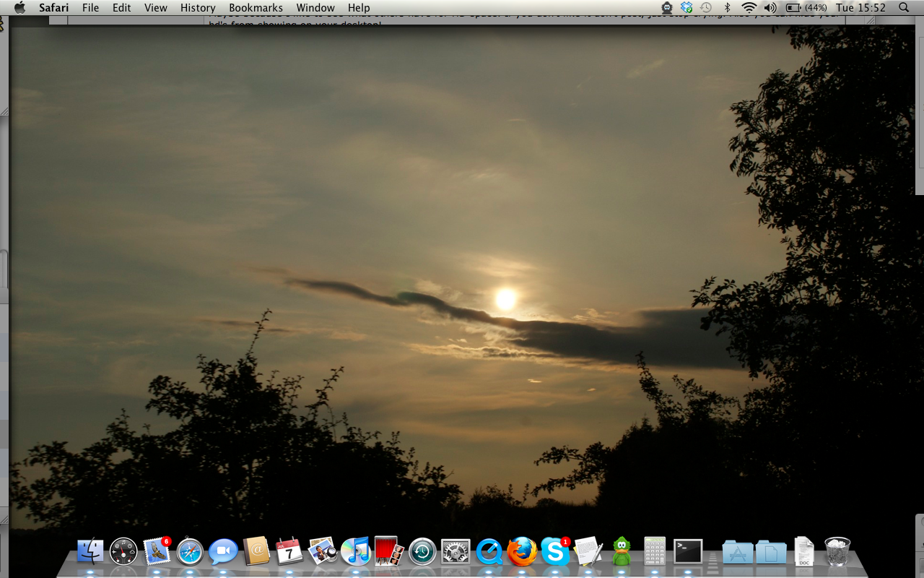
Task: Launch Adium green duck icon
Action: (x=622, y=552)
